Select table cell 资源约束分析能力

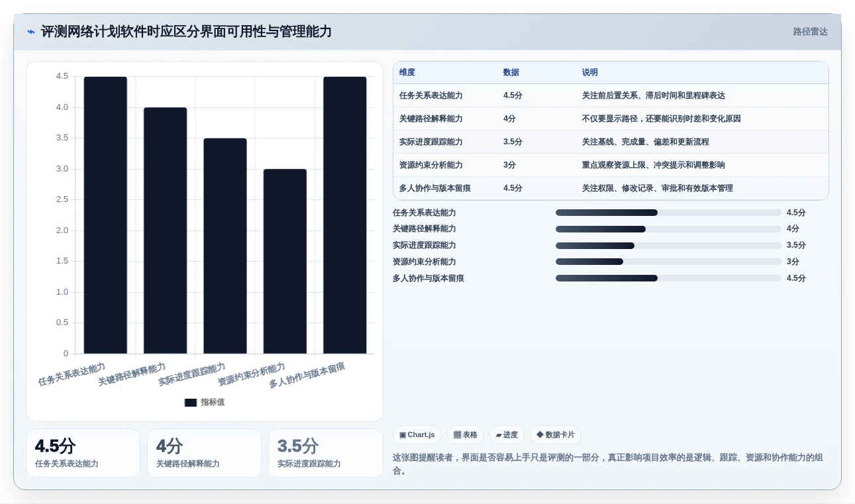431,166
